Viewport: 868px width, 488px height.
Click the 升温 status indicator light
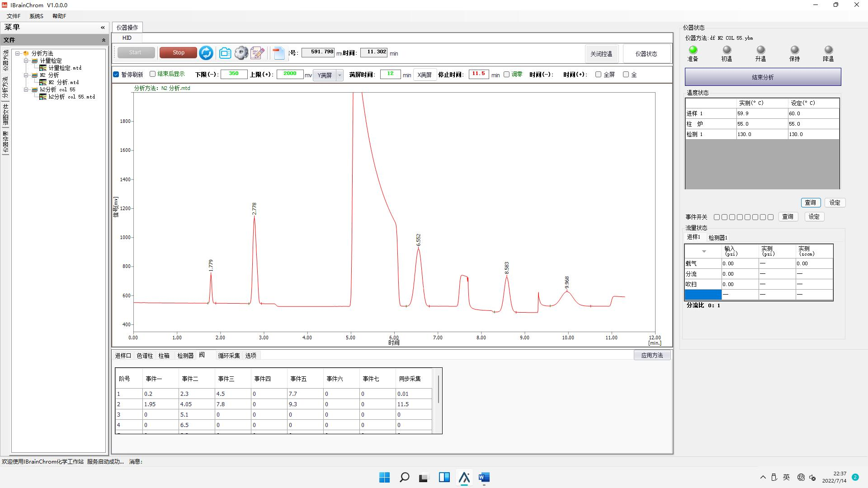coord(761,50)
